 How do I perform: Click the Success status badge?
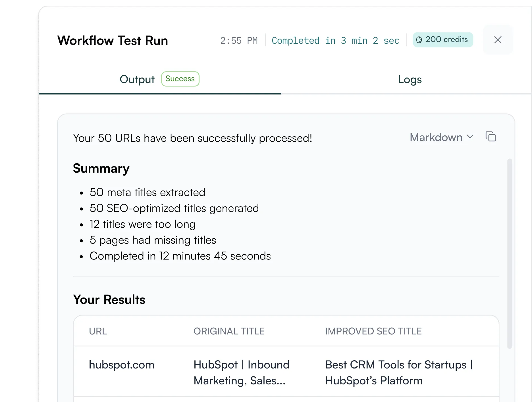[x=180, y=79]
